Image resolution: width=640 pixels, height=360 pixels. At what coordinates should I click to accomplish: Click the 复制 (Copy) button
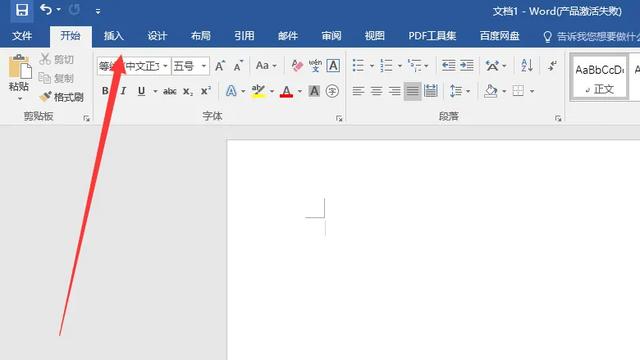point(56,78)
